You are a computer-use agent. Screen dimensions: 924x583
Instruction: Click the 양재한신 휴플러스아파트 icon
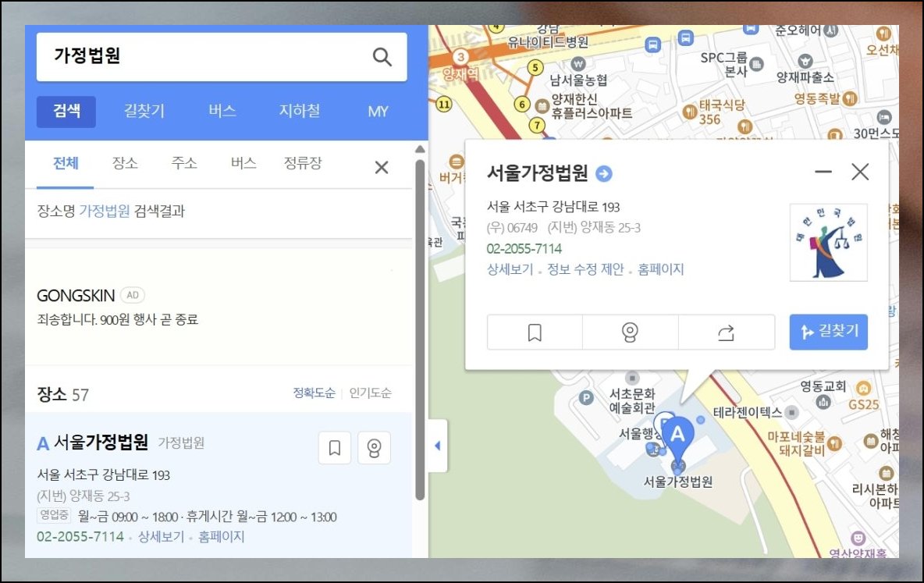point(542,106)
